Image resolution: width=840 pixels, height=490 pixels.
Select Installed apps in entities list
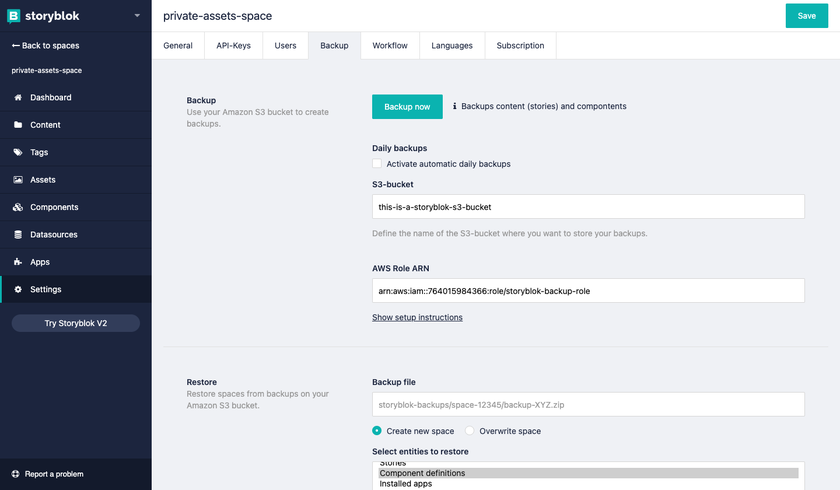(x=588, y=484)
